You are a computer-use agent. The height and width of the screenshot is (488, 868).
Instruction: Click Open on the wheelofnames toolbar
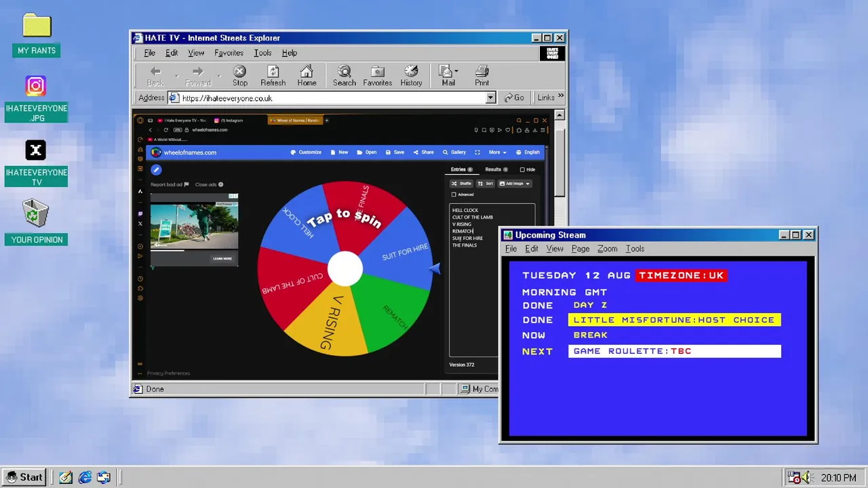point(367,152)
